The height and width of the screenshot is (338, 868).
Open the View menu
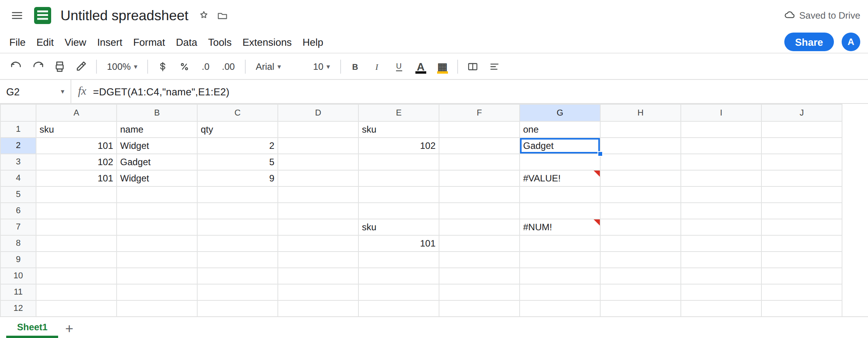pyautogui.click(x=75, y=42)
